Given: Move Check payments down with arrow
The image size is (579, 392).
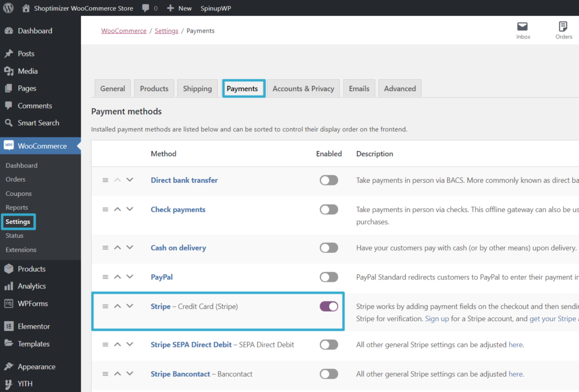Looking at the screenshot, I should [130, 209].
